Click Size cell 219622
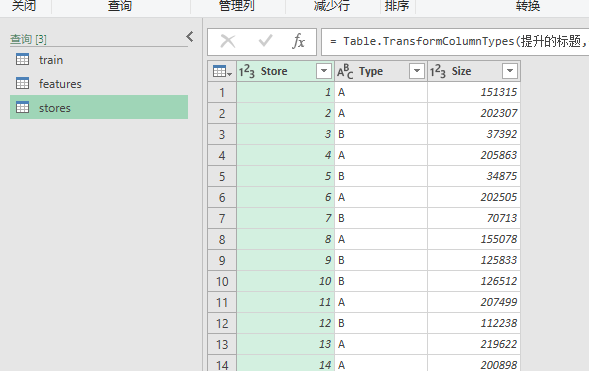This screenshot has height=371, width=589. (474, 345)
